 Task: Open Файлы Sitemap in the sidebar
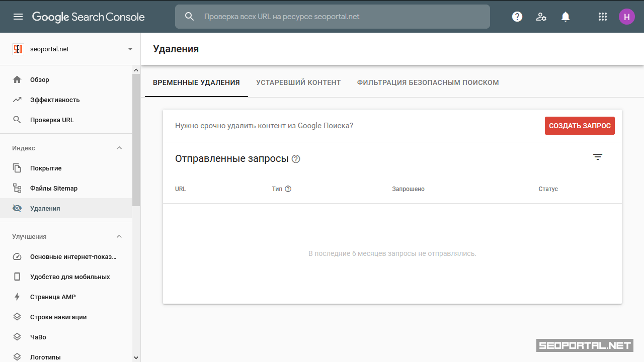click(x=54, y=189)
